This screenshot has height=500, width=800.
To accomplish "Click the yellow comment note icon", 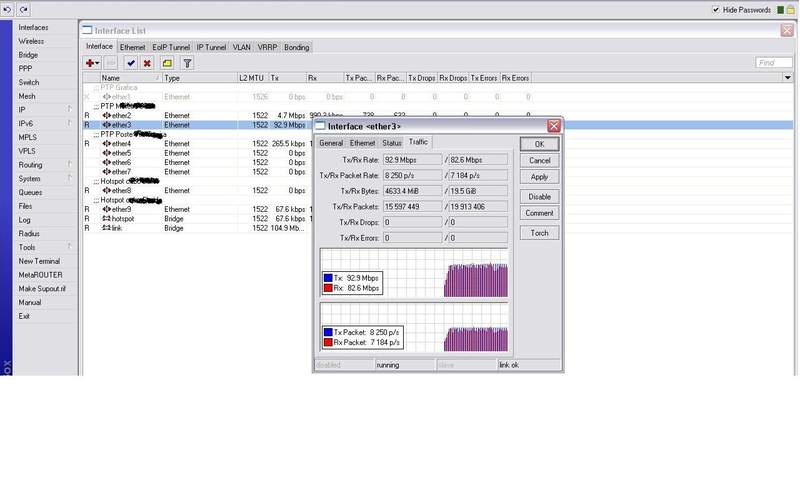I will tap(167, 63).
